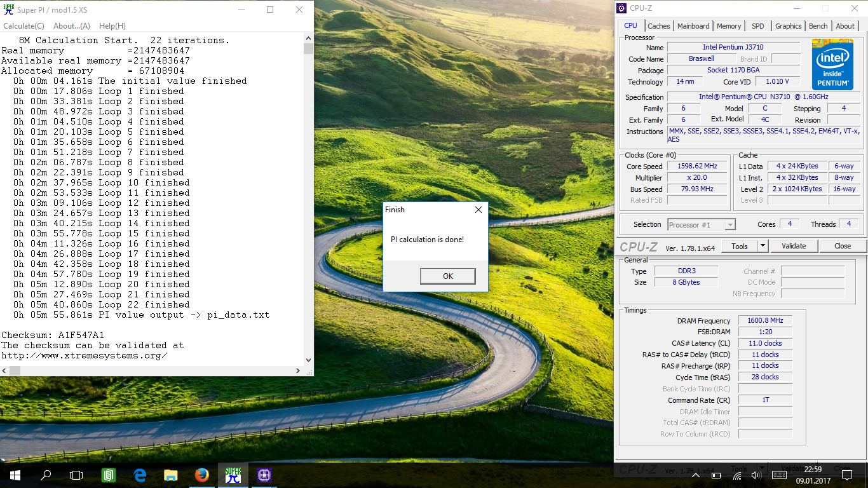Click Super PI vertical scrollbar up arrow
Image resolution: width=868 pixels, height=488 pixels.
pos(308,39)
